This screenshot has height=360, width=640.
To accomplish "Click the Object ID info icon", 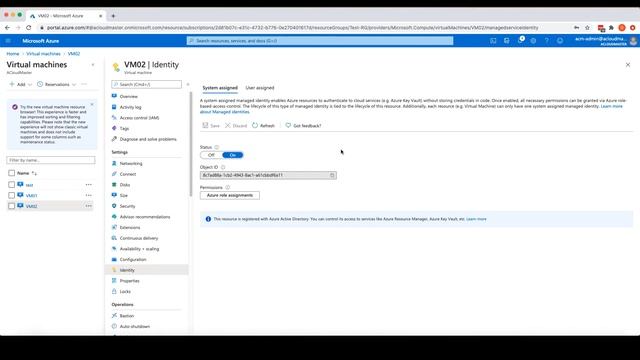I will [x=223, y=167].
